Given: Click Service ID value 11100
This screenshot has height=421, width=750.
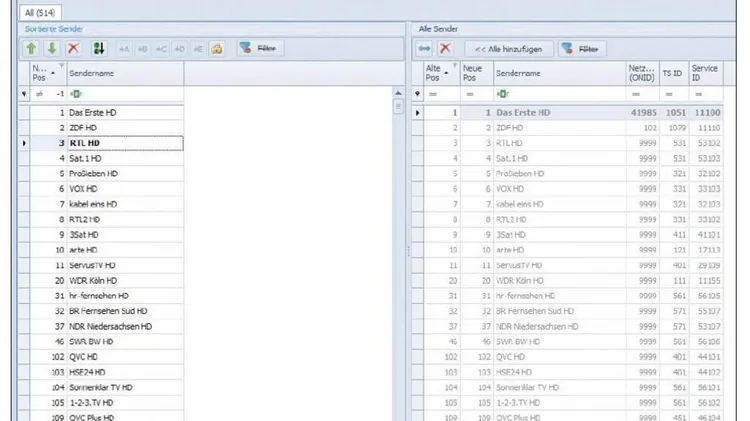Looking at the screenshot, I should pyautogui.click(x=707, y=112).
